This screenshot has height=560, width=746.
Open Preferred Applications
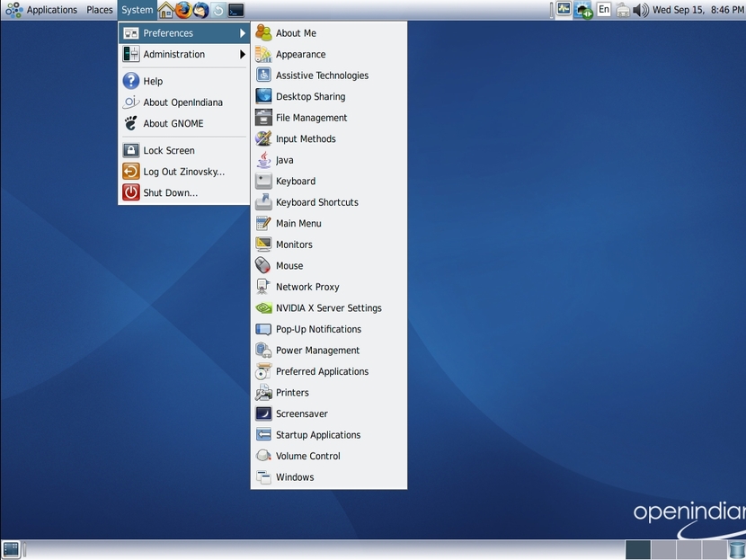[329, 371]
